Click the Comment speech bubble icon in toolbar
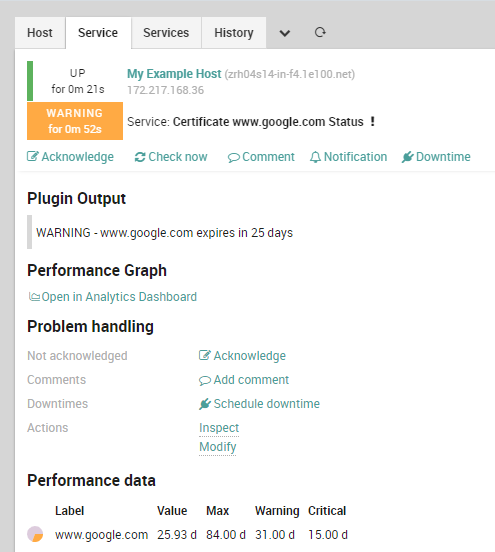 [233, 157]
